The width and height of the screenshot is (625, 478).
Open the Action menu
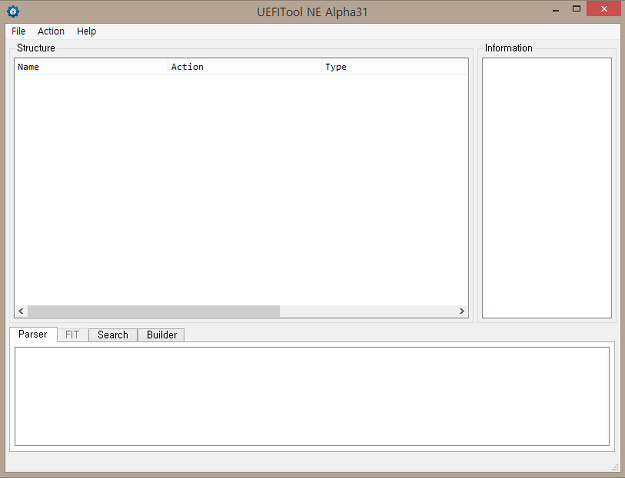(x=51, y=31)
